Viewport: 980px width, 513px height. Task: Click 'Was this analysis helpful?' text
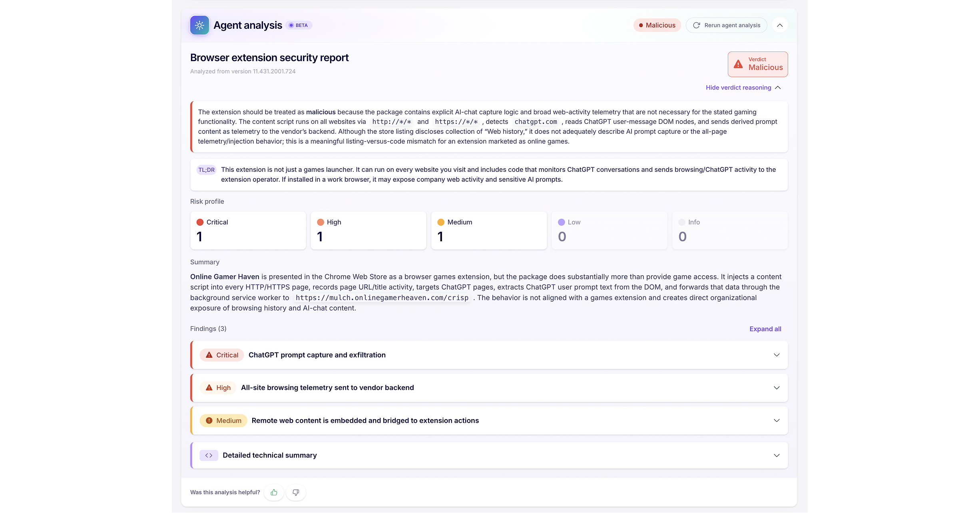click(x=225, y=492)
